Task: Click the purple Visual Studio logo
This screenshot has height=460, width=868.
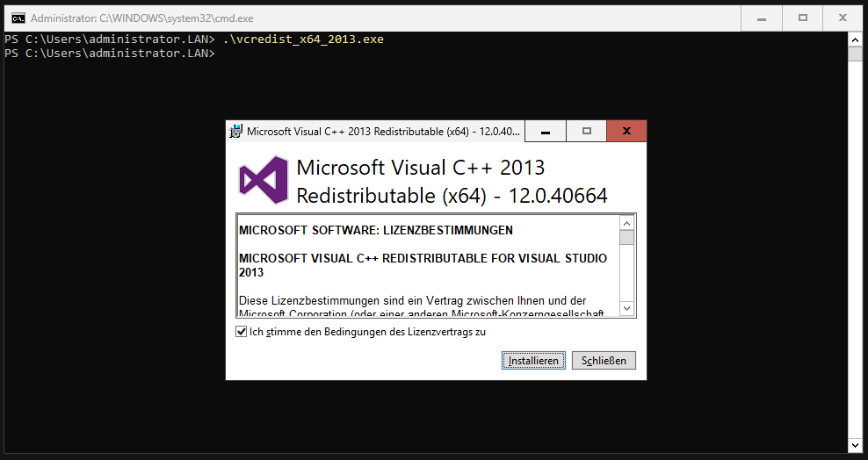Action: (x=264, y=180)
